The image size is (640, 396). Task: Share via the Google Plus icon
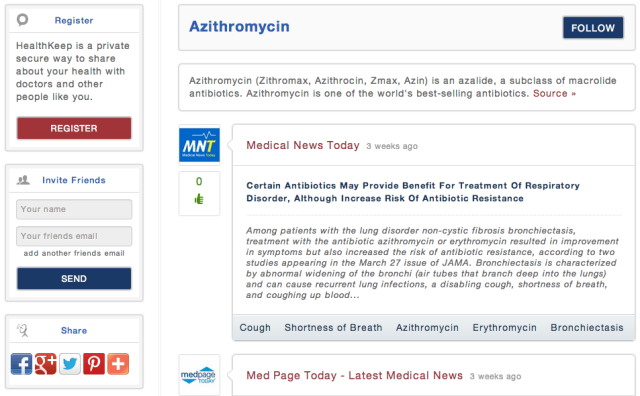coord(45,364)
